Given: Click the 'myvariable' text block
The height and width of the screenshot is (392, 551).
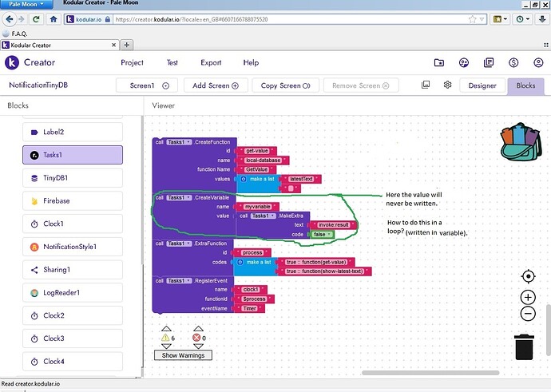Looking at the screenshot, I should [258, 207].
